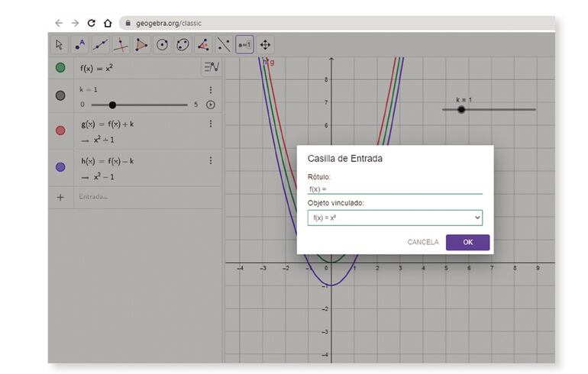Viewport: 588px width, 374px height.
Task: Click the slider minimum value 0
Action: 82,105
